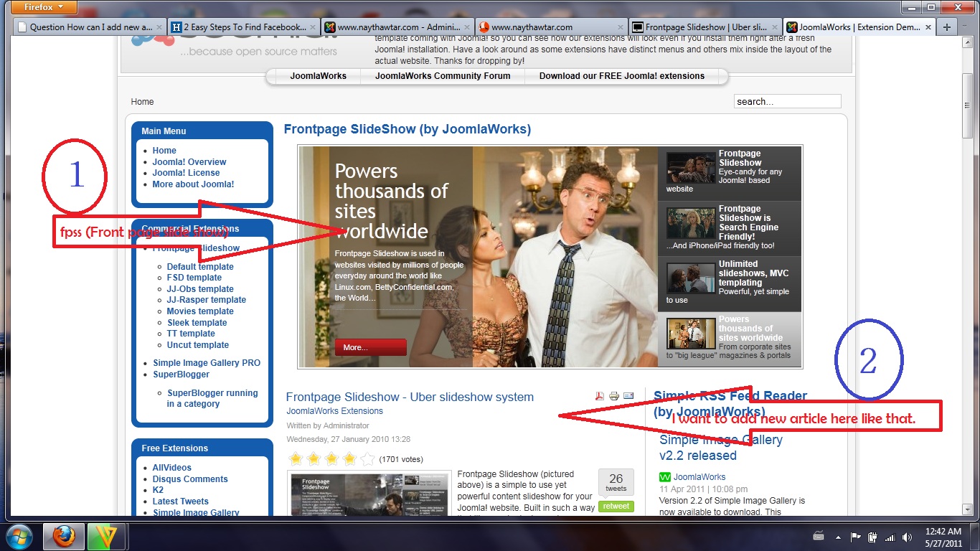This screenshot has width=980, height=551.
Task: Open the JoomlaWorks top navigation item
Action: coord(318,76)
